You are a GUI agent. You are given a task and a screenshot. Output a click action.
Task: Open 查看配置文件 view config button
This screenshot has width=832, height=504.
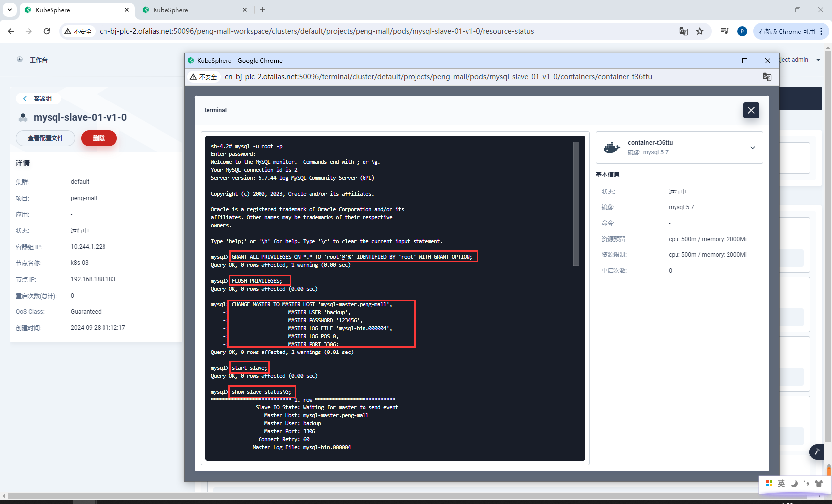(x=46, y=138)
